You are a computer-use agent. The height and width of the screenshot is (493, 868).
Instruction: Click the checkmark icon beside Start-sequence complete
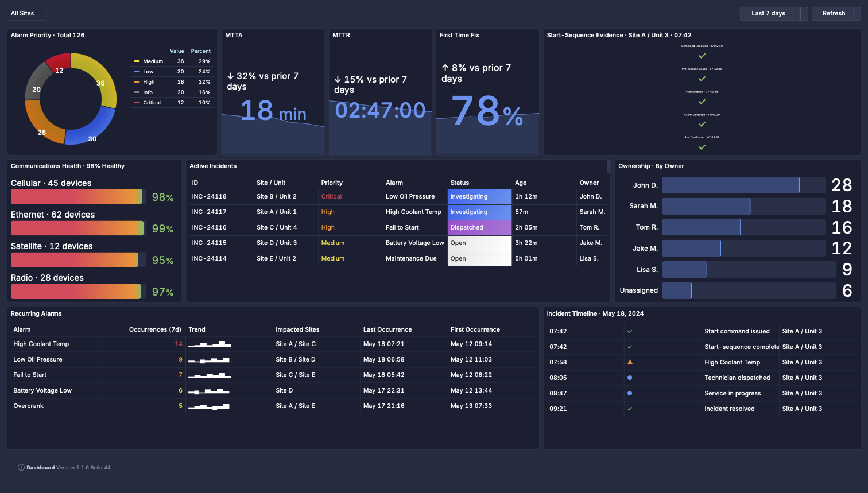[x=630, y=347]
